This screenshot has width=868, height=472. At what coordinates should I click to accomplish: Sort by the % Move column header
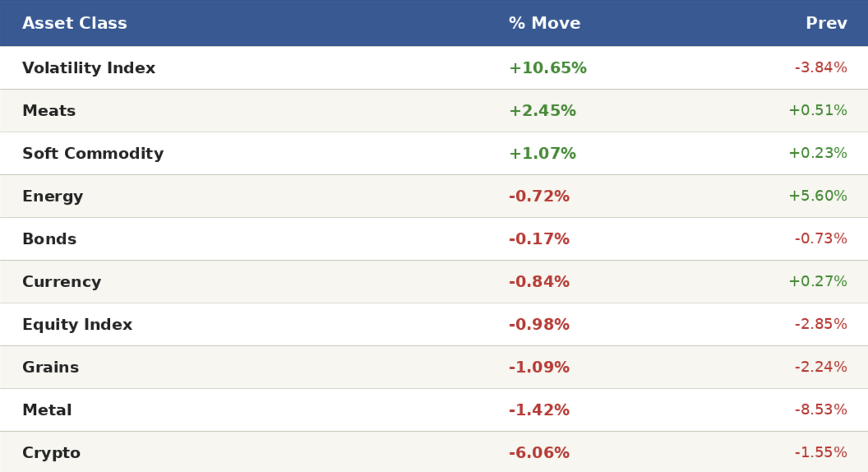point(544,24)
